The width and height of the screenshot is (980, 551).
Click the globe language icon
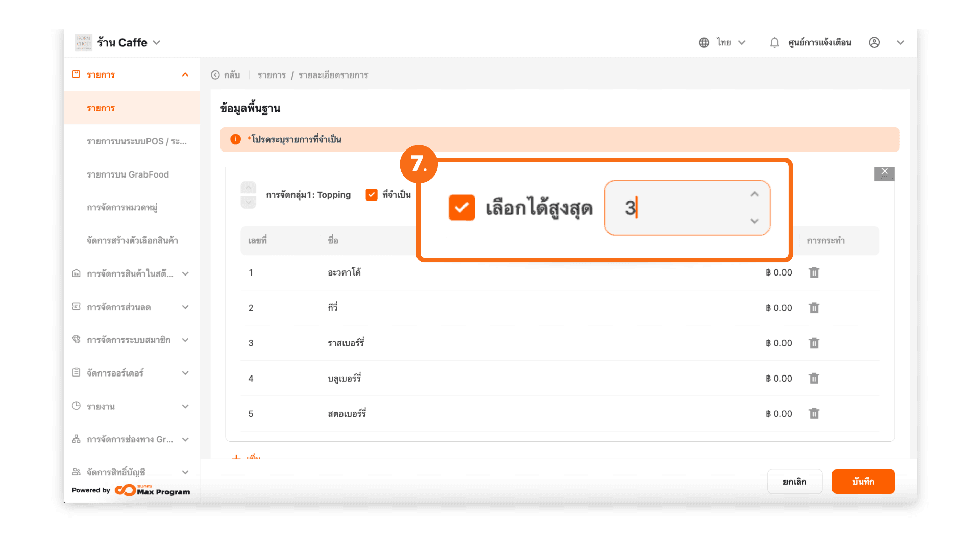click(704, 43)
